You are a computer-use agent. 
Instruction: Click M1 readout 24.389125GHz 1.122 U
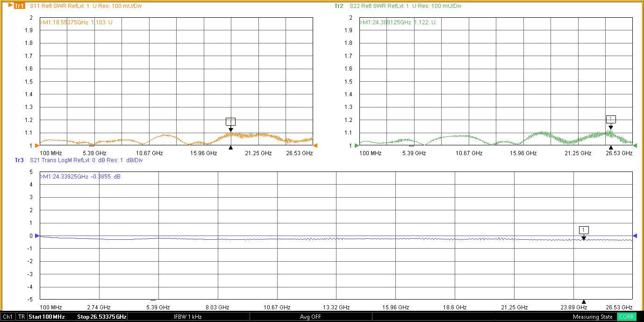[x=398, y=22]
